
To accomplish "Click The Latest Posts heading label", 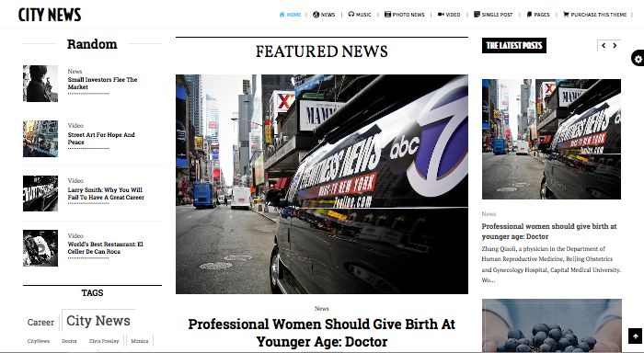I will pos(514,46).
